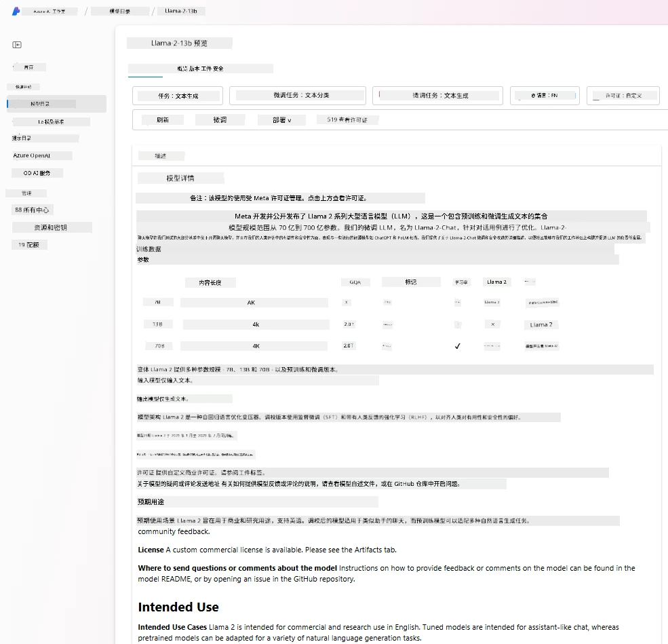The image size is (668, 644).
Task: Open AI 服务 in the sidebar
Action: [37, 173]
